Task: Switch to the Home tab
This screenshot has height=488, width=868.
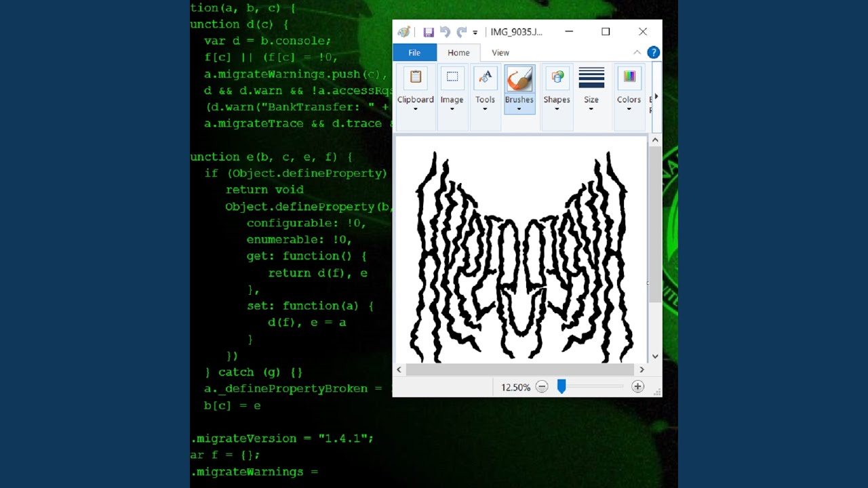Action: coord(458,53)
